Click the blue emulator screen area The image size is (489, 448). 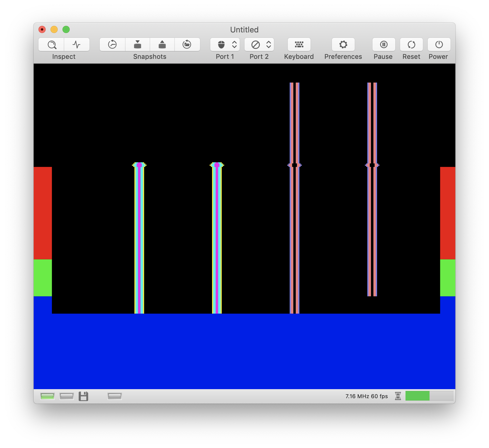tap(244, 351)
